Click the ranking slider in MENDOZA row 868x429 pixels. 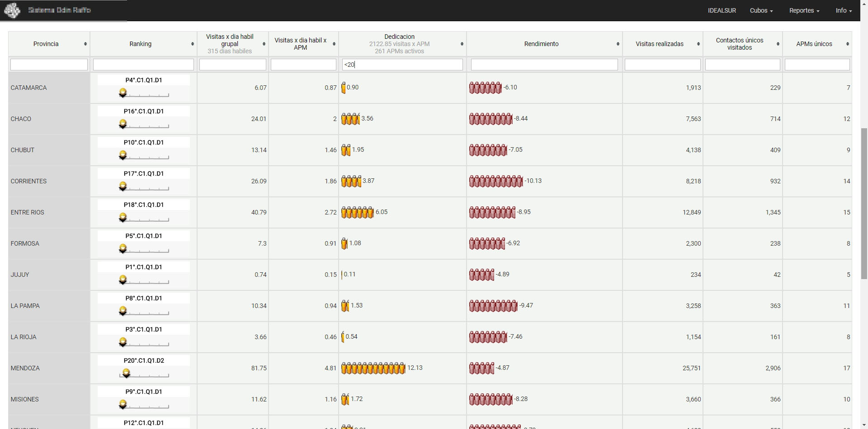click(x=144, y=374)
